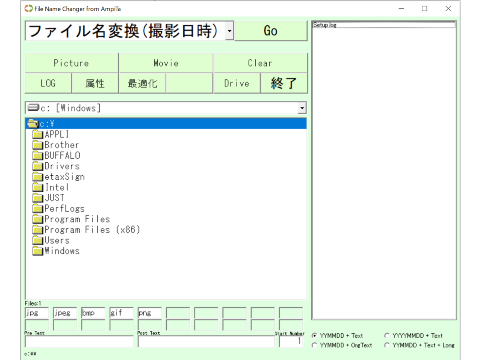Click the Picture button
Image resolution: width=480 pixels, height=360 pixels.
click(72, 63)
